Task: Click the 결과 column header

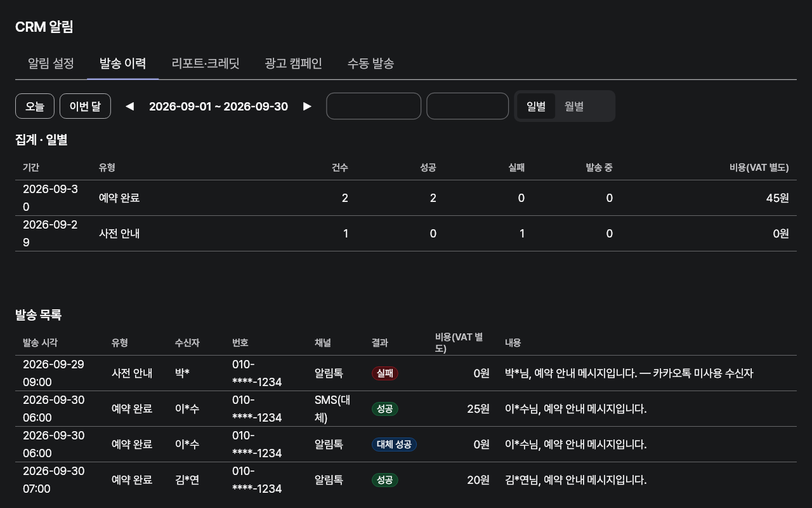Action: click(380, 343)
